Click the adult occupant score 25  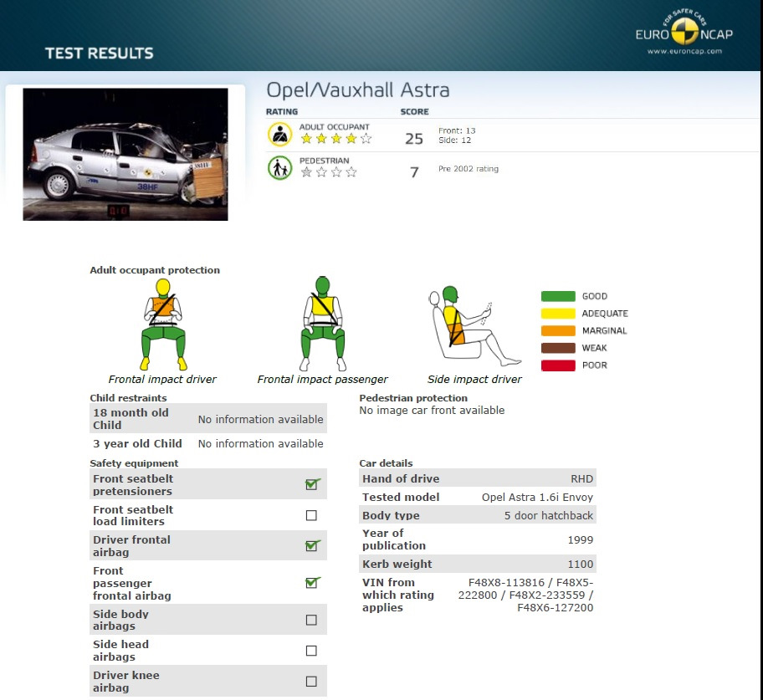(414, 139)
